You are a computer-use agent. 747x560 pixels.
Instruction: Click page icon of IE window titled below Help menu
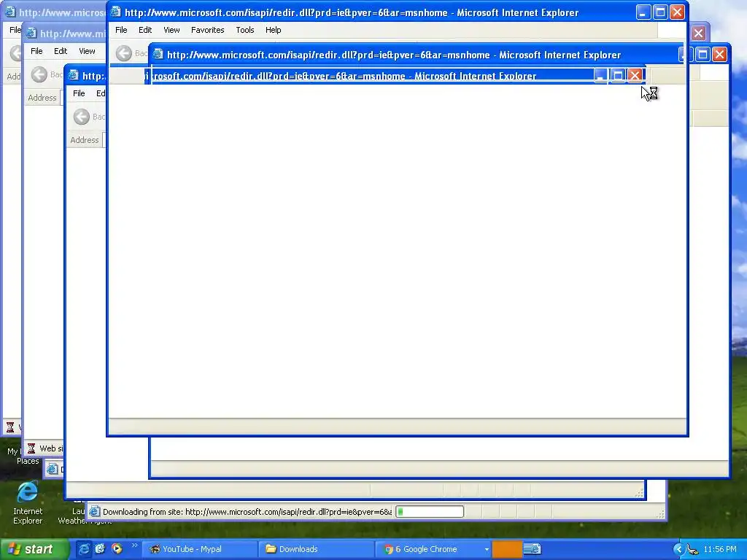(x=158, y=54)
